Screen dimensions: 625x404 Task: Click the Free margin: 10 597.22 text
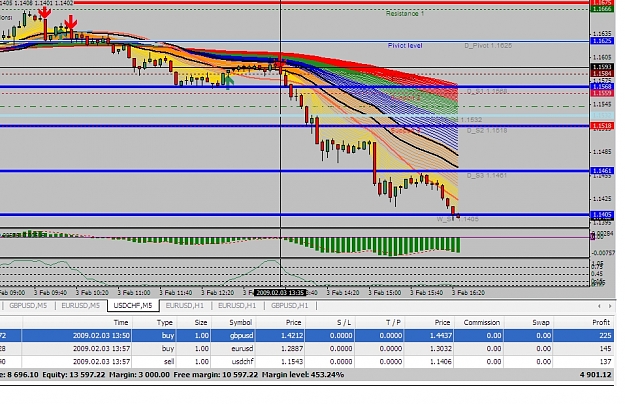216,375
